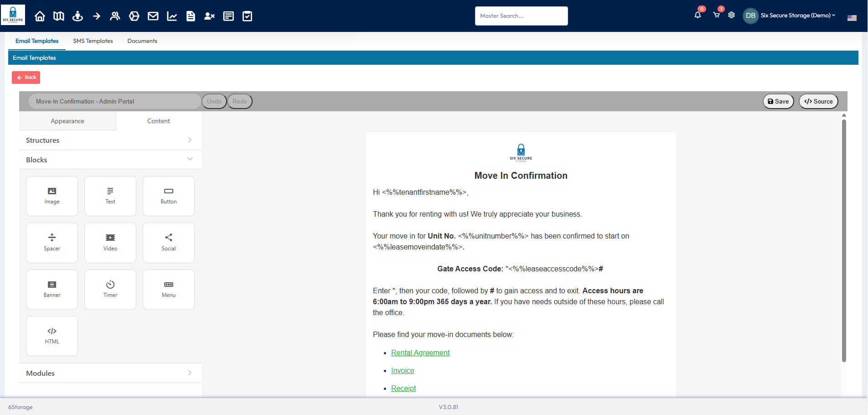The width and height of the screenshot is (868, 415).
Task: Open the tenants people icon
Action: click(x=115, y=16)
